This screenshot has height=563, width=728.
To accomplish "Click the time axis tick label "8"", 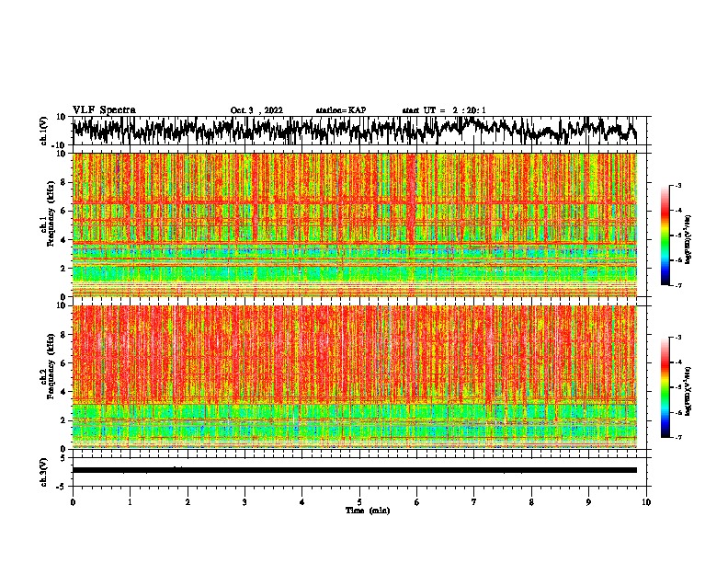I will pyautogui.click(x=531, y=502).
